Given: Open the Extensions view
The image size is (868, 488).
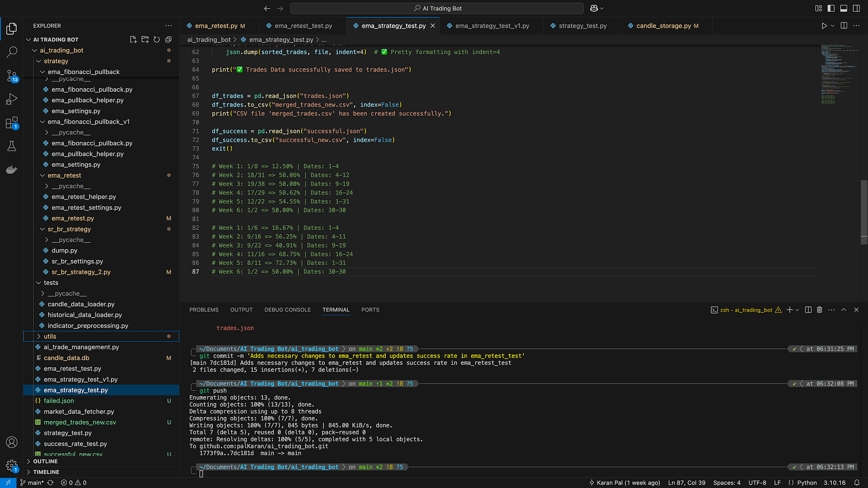Looking at the screenshot, I should click(12, 123).
